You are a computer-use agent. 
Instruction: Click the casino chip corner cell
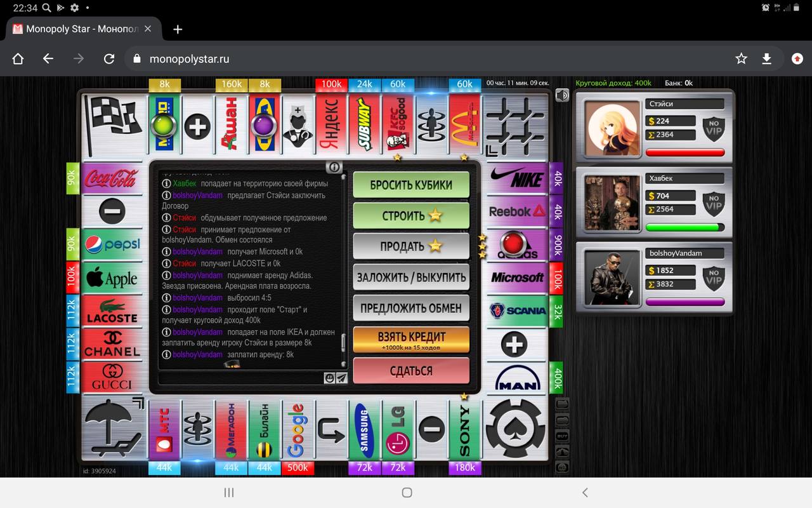coord(514,429)
